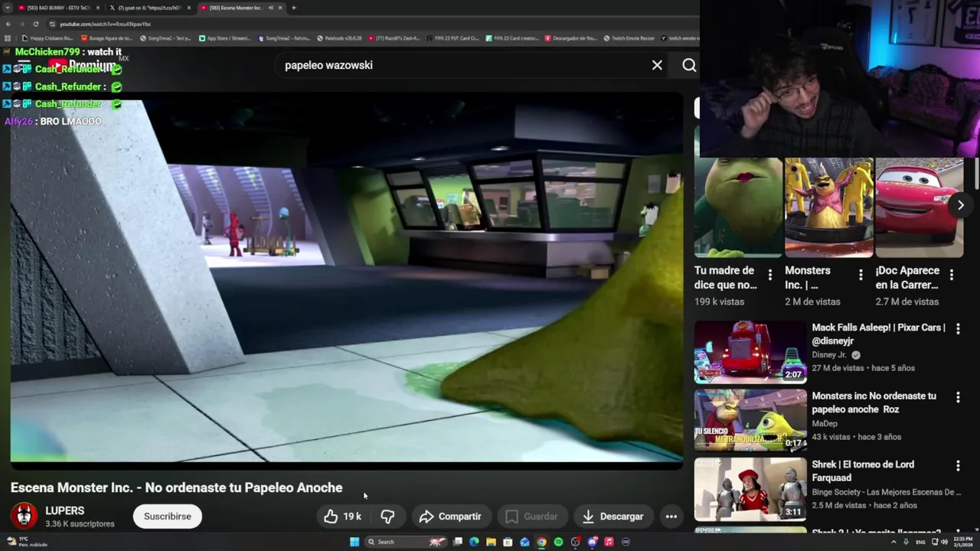The height and width of the screenshot is (551, 980).
Task: Open 'Happy Cristiano Ro...' bookmark
Action: pos(47,37)
